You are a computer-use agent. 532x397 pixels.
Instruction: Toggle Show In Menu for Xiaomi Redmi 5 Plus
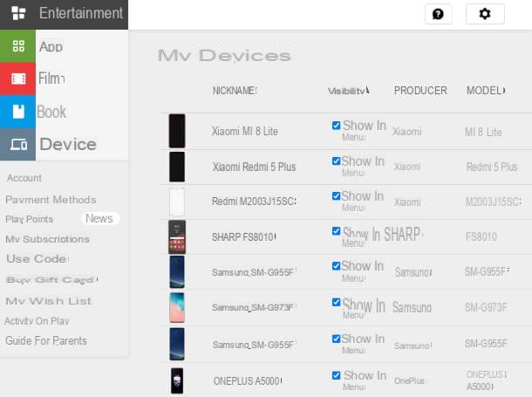(x=336, y=161)
